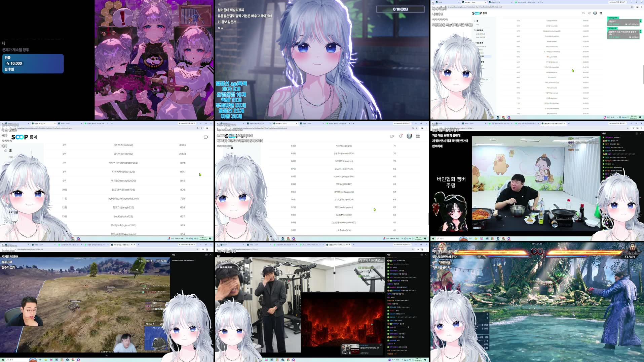Open the apps grid icon in the rank 55-73 frame
Image resolution: width=644 pixels, height=362 pixels.
(x=601, y=13)
